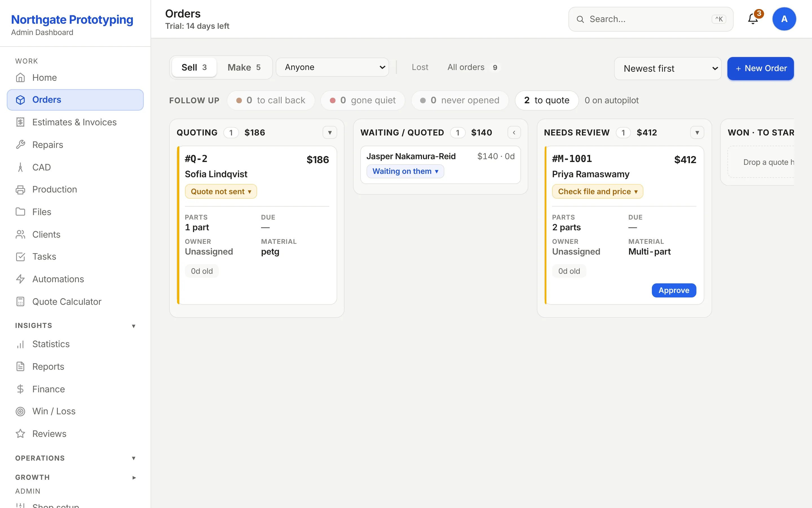This screenshot has width=812, height=508.
Task: Click the Estimates & Invoices receipt icon
Action: coord(21,122)
